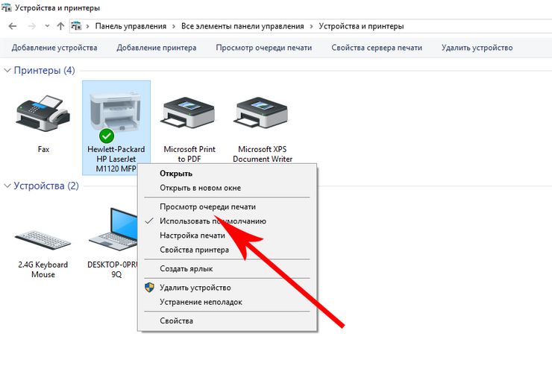Click the shield icon beside Удалить устройство
The width and height of the screenshot is (552, 392).
150,287
